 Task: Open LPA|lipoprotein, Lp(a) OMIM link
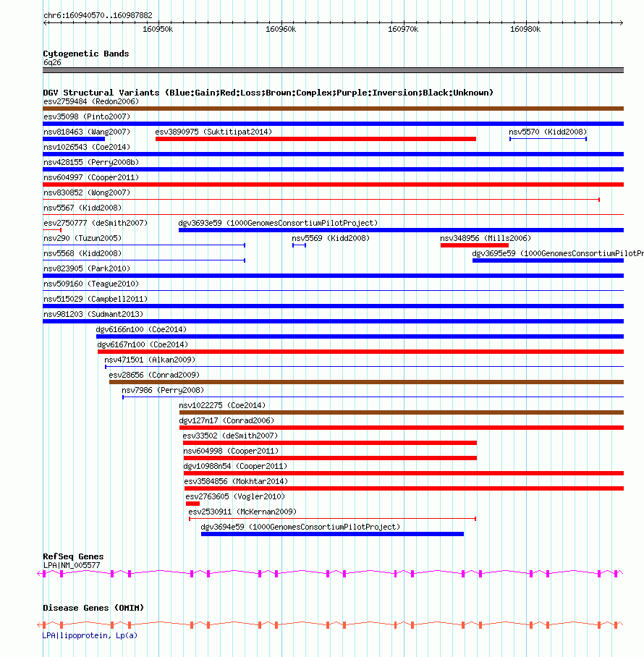pos(90,635)
